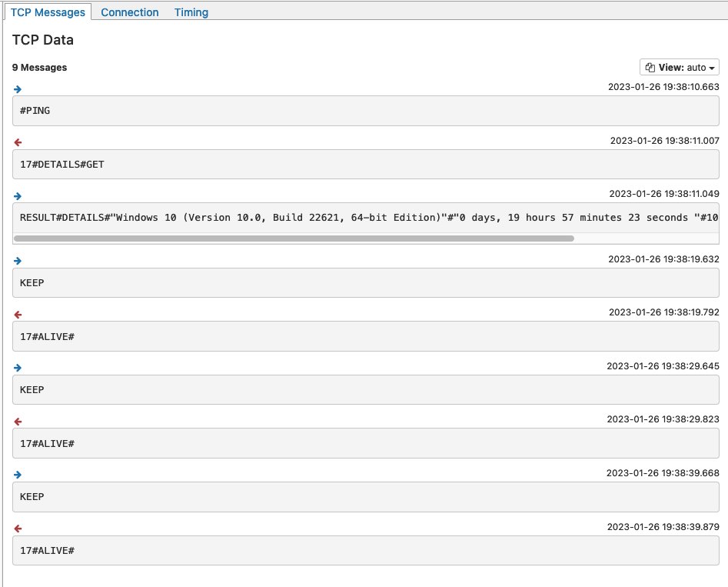
Task: Click red incoming arrow above 17#DETAILS#GET
Action: coord(18,142)
